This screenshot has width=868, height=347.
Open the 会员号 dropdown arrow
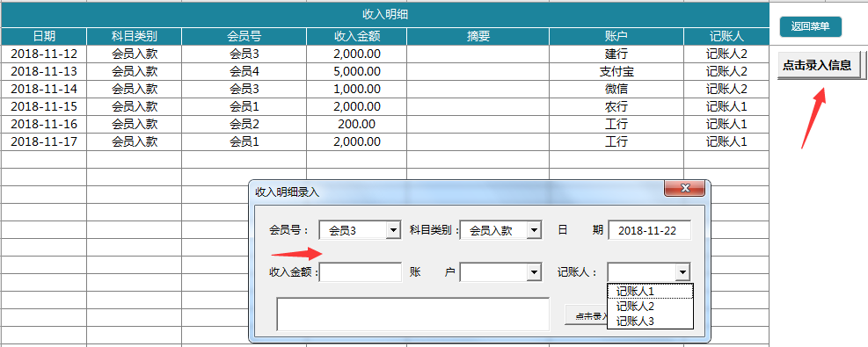coord(393,230)
